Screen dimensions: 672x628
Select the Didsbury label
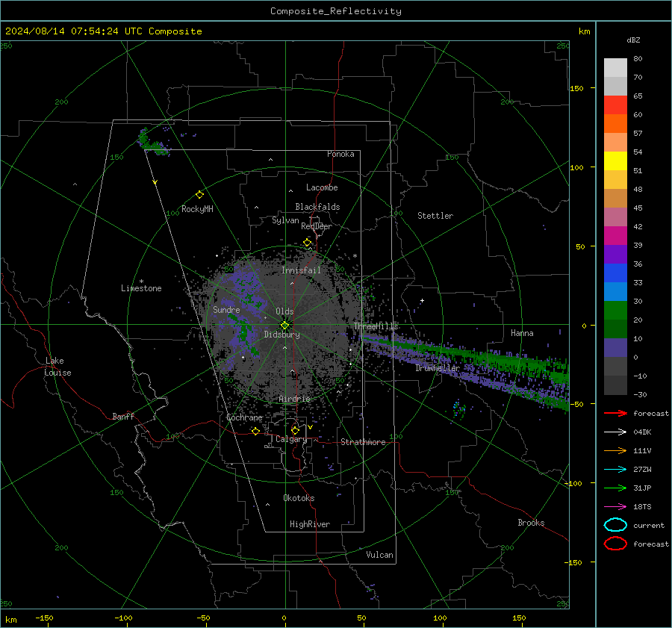(x=281, y=335)
